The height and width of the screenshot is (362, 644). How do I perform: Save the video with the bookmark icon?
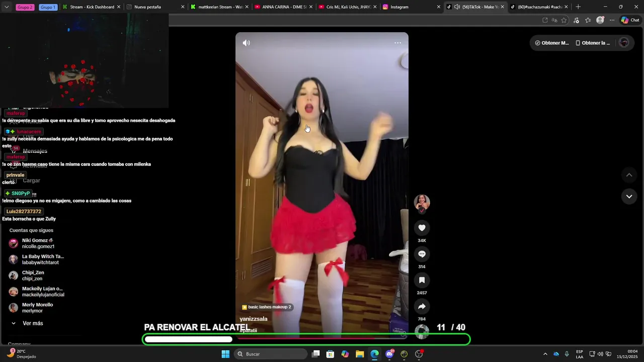(x=422, y=280)
